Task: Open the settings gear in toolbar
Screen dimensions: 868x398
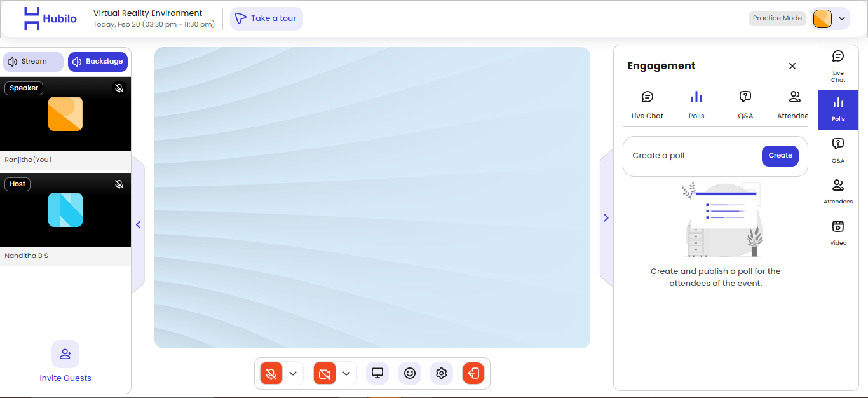Action: coord(442,373)
